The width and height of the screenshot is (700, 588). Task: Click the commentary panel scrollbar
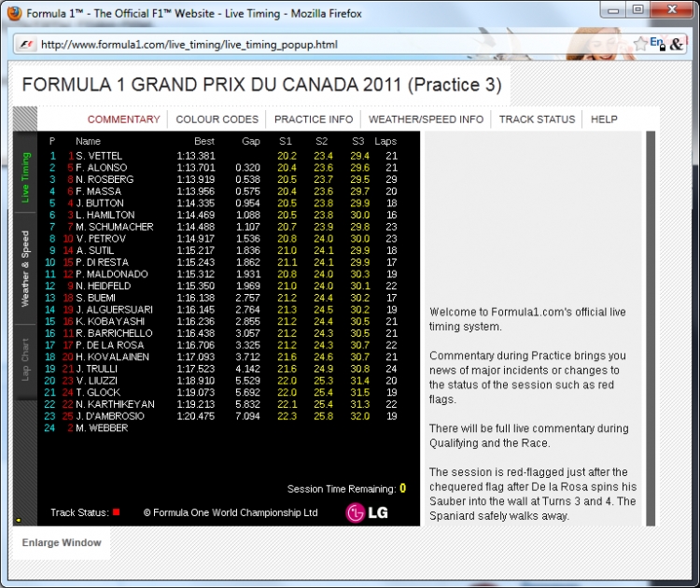pos(651,327)
